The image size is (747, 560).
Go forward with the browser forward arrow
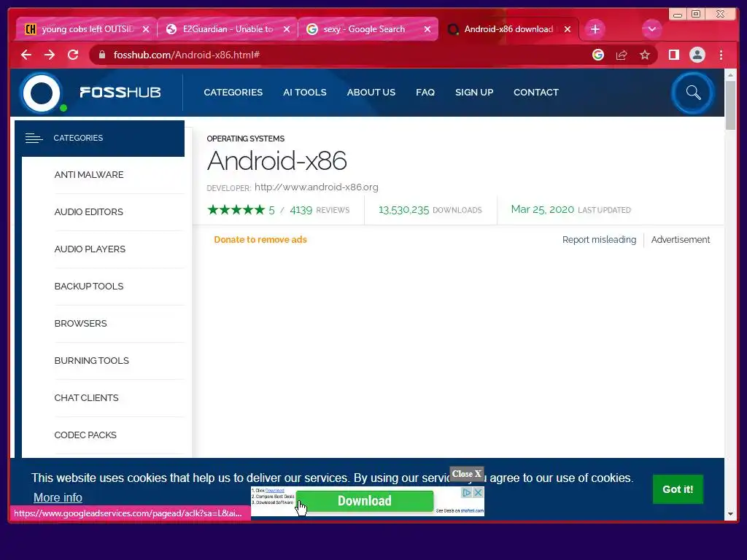coord(50,55)
